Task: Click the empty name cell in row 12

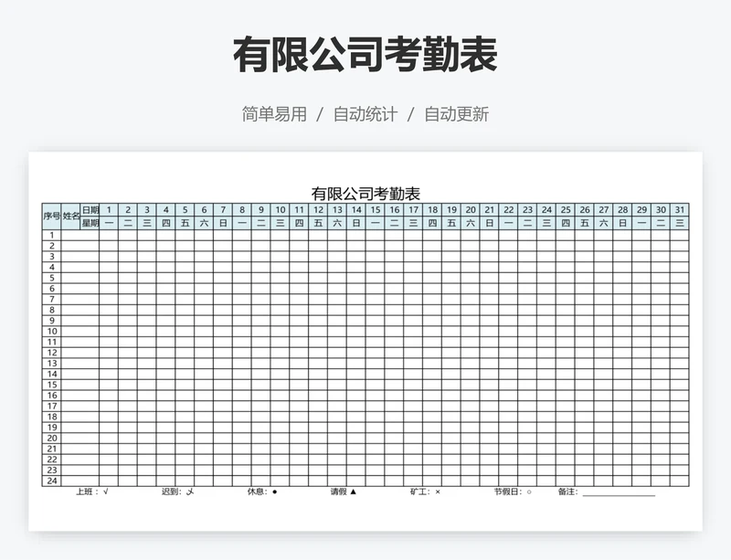Action: coord(80,353)
